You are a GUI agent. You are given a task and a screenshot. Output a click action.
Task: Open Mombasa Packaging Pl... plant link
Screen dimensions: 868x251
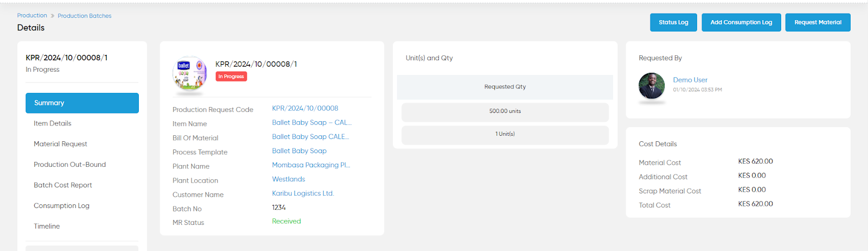tap(311, 165)
